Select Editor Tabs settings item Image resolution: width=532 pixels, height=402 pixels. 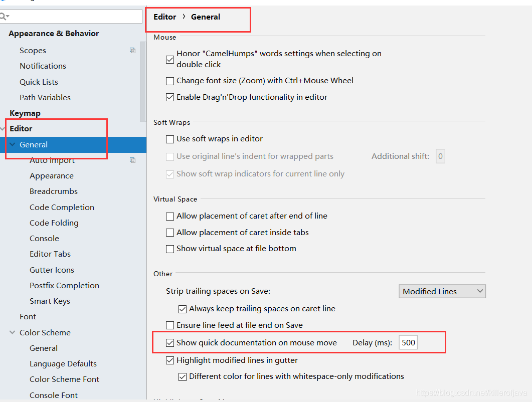50,254
